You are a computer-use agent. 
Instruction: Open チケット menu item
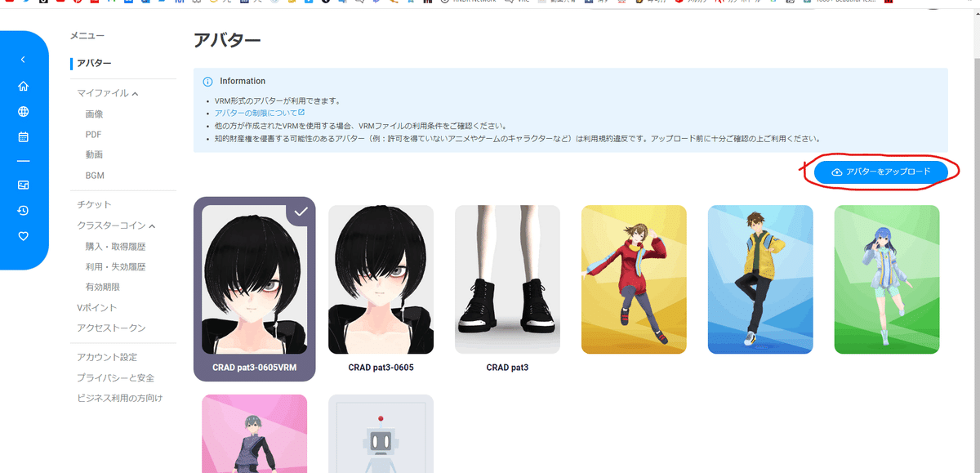coord(94,205)
